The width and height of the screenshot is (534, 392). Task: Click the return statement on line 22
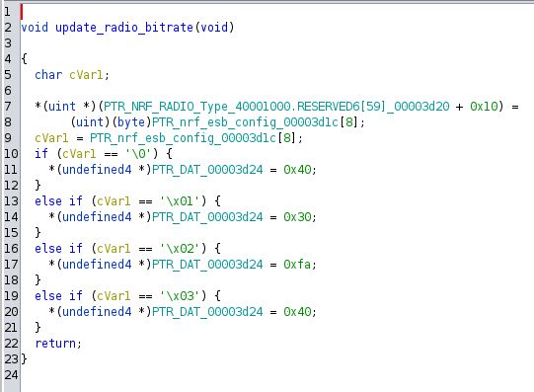[55, 343]
